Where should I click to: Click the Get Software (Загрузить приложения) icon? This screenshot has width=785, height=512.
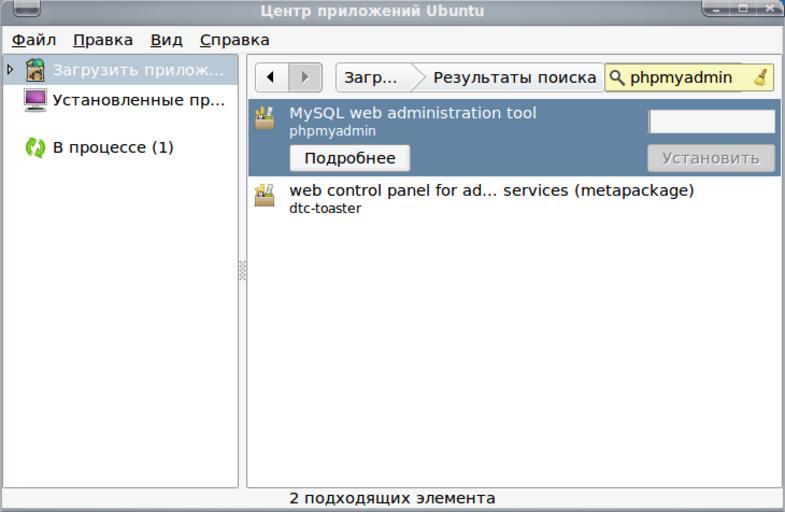pos(36,70)
